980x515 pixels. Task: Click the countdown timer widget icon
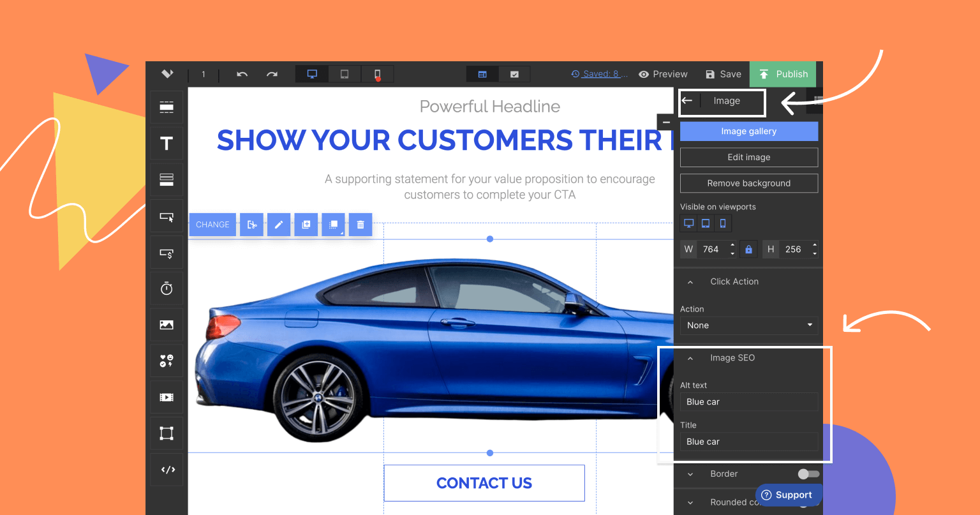pyautogui.click(x=167, y=288)
